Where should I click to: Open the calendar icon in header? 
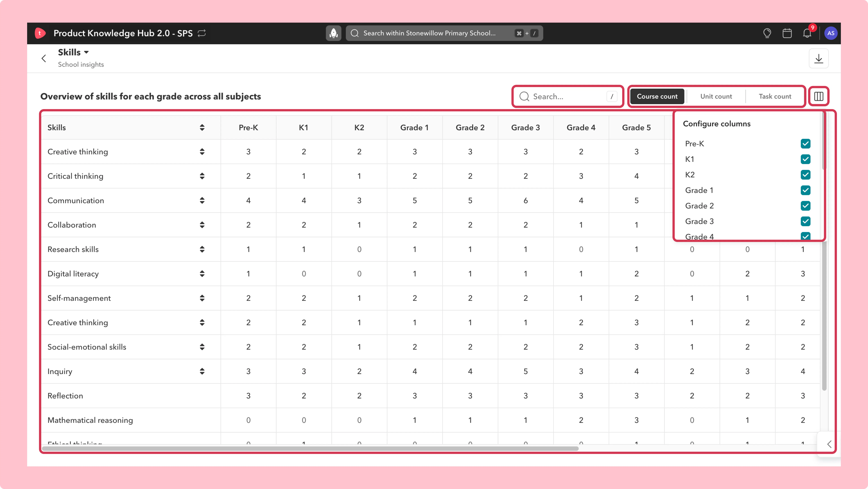787,33
